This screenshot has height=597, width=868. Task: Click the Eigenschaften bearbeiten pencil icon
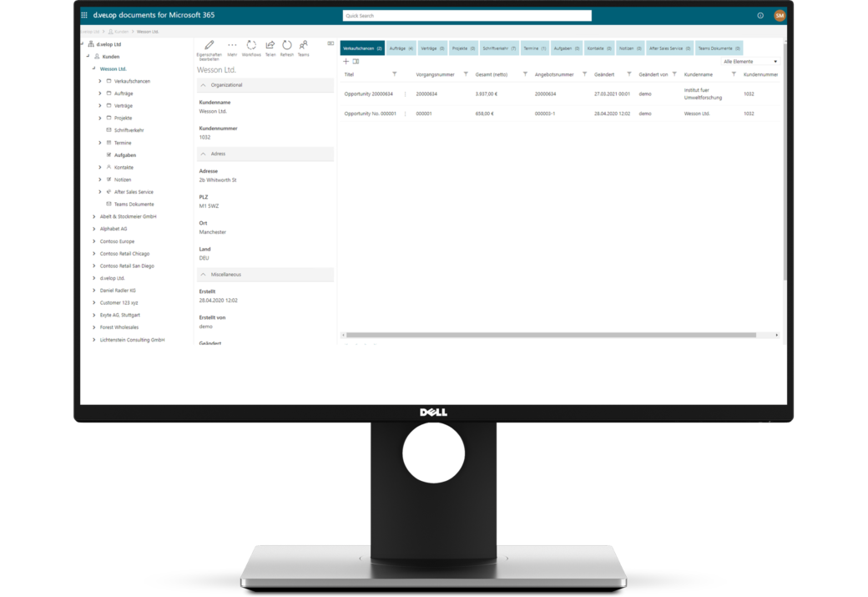tap(209, 45)
